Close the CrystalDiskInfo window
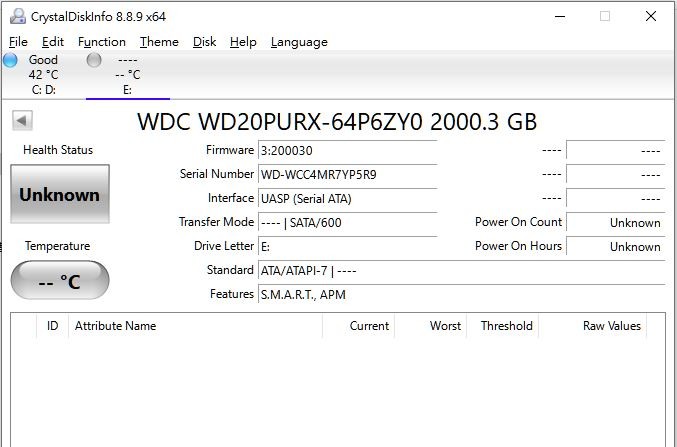The width and height of the screenshot is (677, 447). point(651,16)
